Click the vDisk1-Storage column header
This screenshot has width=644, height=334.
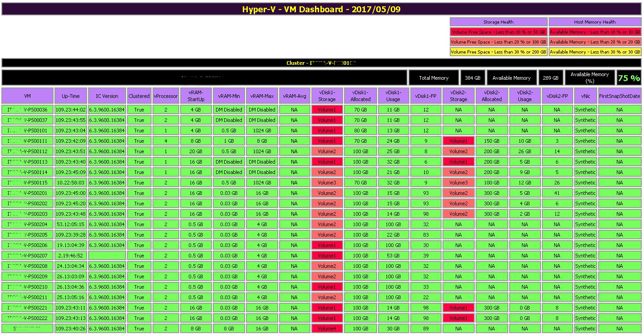[327, 96]
